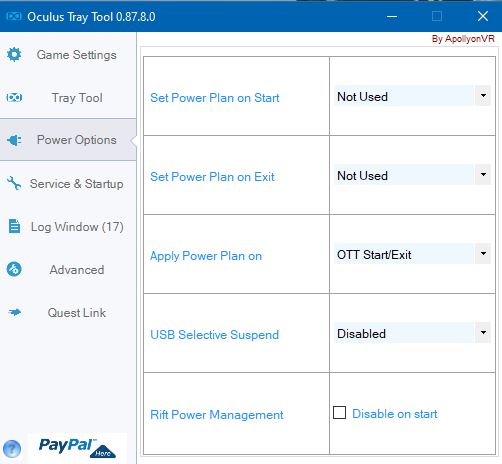Click the Oculus headset icon in title bar
The height and width of the screenshot is (464, 502).
[x=14, y=16]
